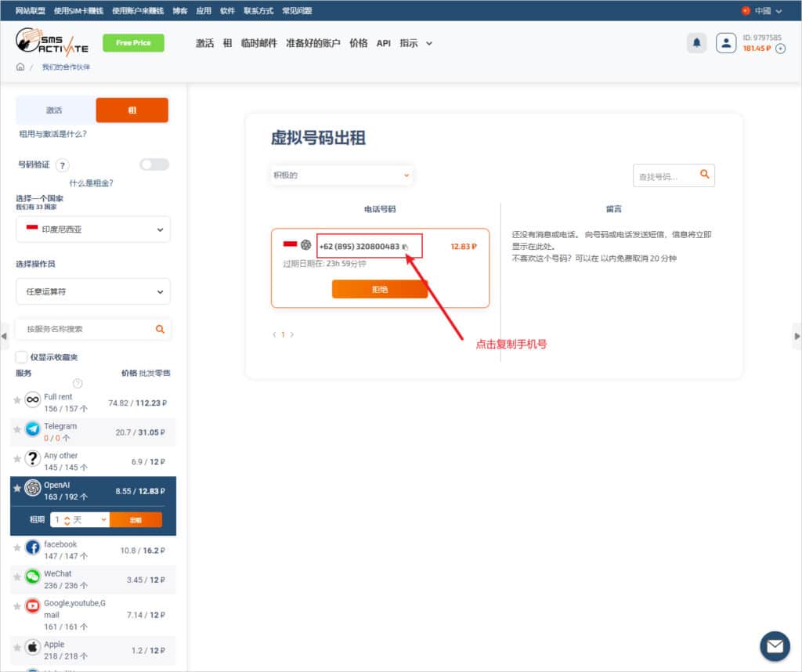Favorite the Telegram service star
The height and width of the screenshot is (672, 802).
17,429
